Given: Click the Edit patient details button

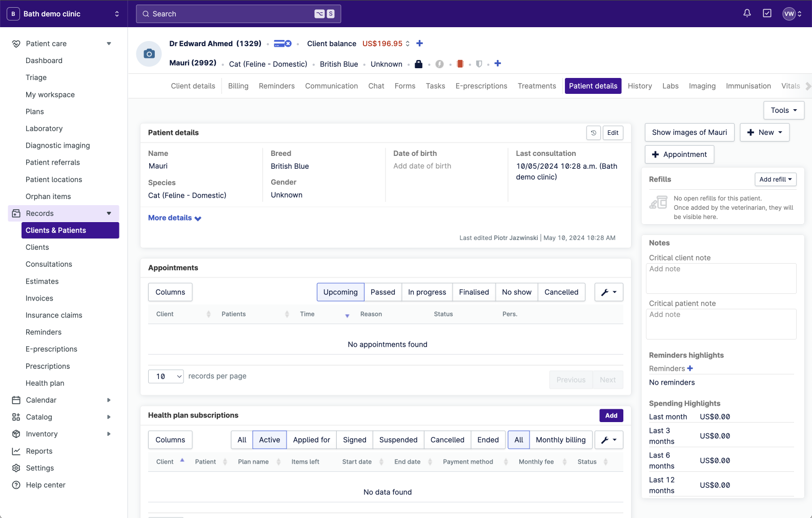Looking at the screenshot, I should [x=613, y=133].
